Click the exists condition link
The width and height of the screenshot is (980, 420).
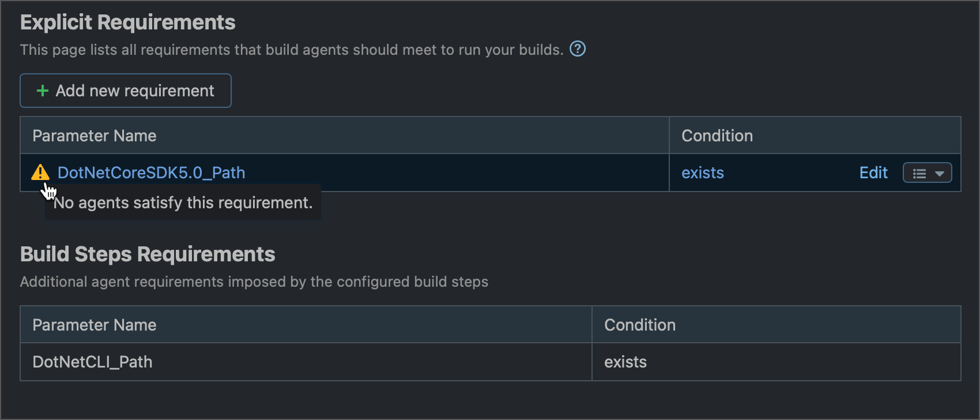coord(702,172)
